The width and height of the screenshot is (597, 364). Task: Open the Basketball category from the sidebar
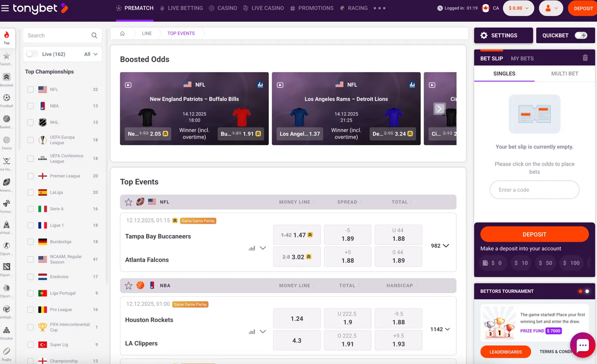tap(6, 119)
